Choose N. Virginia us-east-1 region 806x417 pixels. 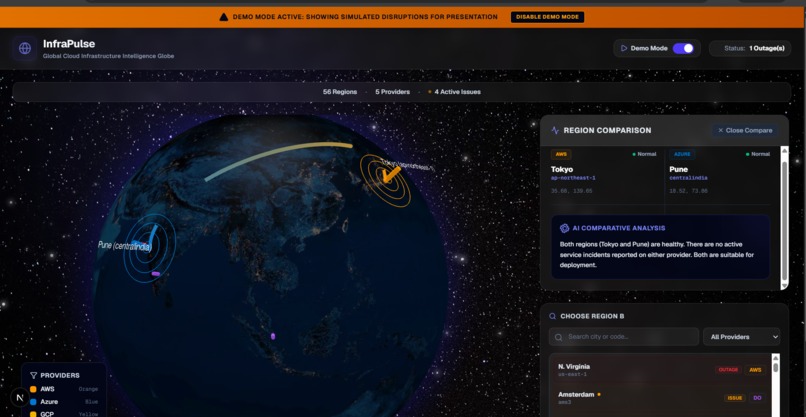pos(660,370)
